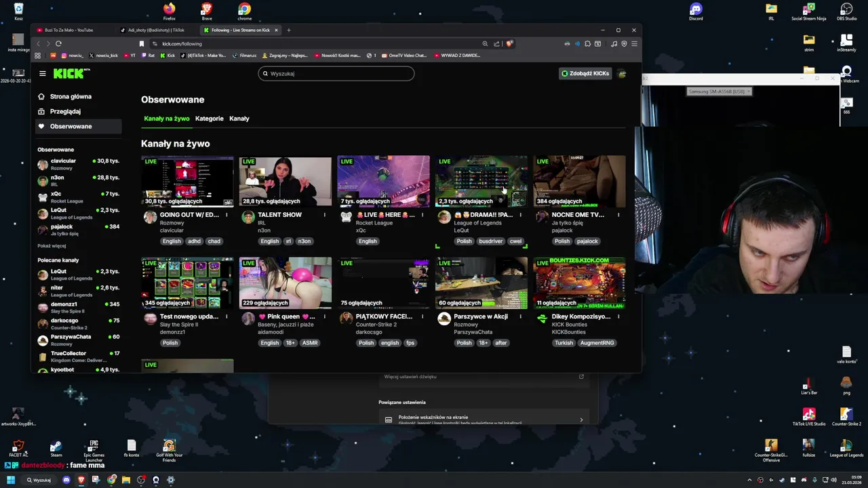This screenshot has width=868, height=488.
Task: Click the Zdobądź KICKs button
Action: pyautogui.click(x=585, y=73)
